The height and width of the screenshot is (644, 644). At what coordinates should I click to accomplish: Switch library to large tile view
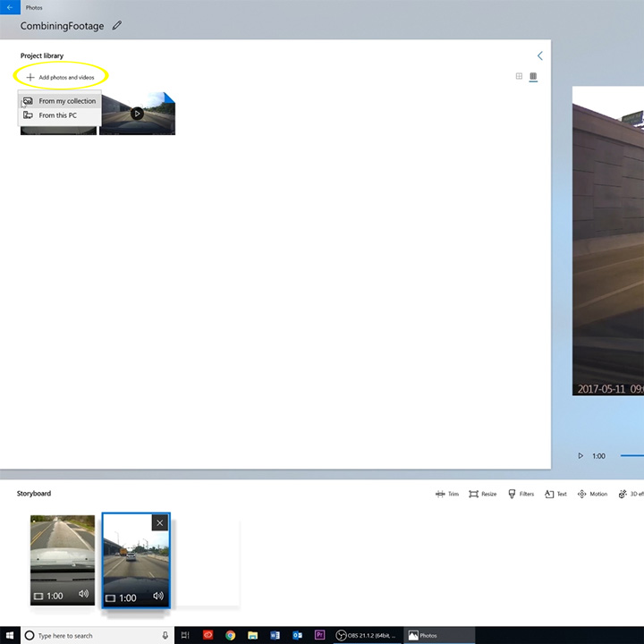(x=533, y=77)
